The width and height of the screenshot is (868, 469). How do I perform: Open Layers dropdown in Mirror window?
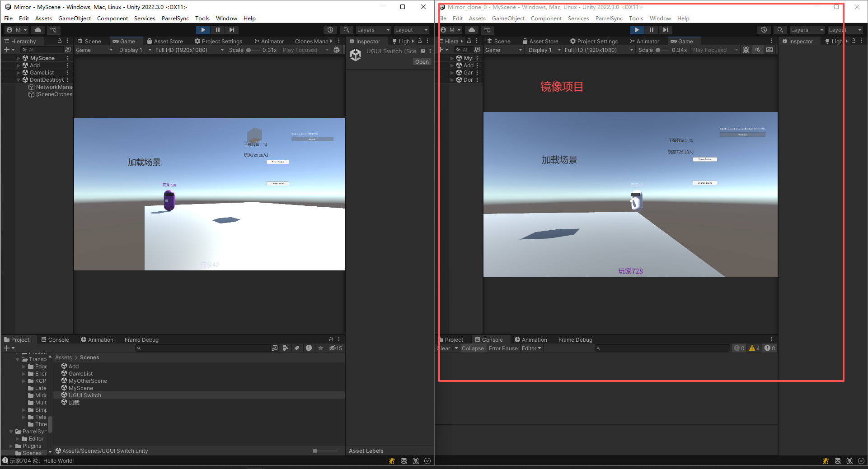point(373,30)
